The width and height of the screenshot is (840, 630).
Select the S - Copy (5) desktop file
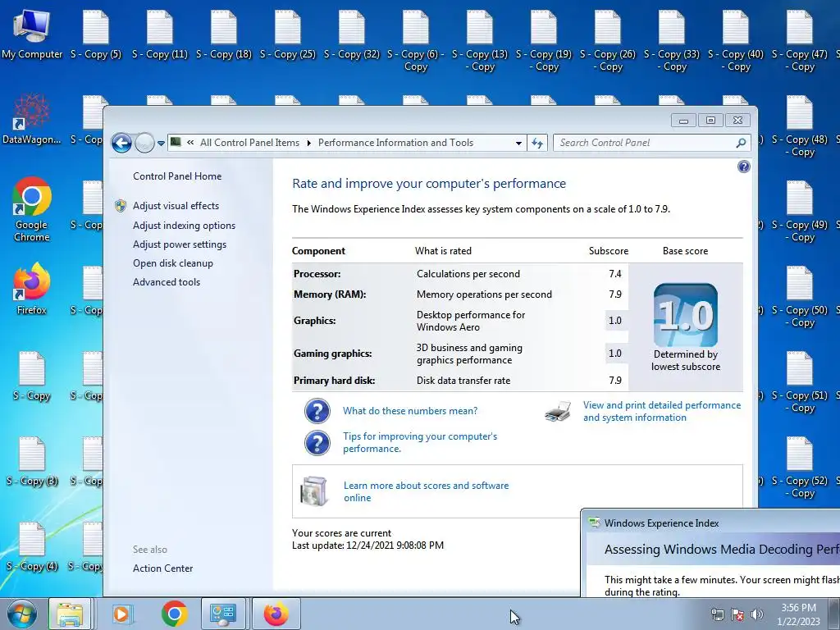tap(96, 34)
